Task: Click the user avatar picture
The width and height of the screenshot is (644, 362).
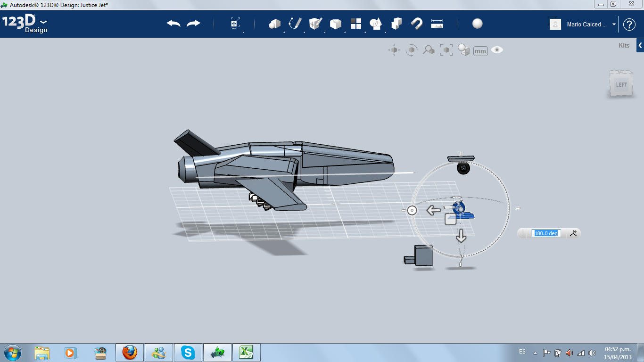Action: 555,25
